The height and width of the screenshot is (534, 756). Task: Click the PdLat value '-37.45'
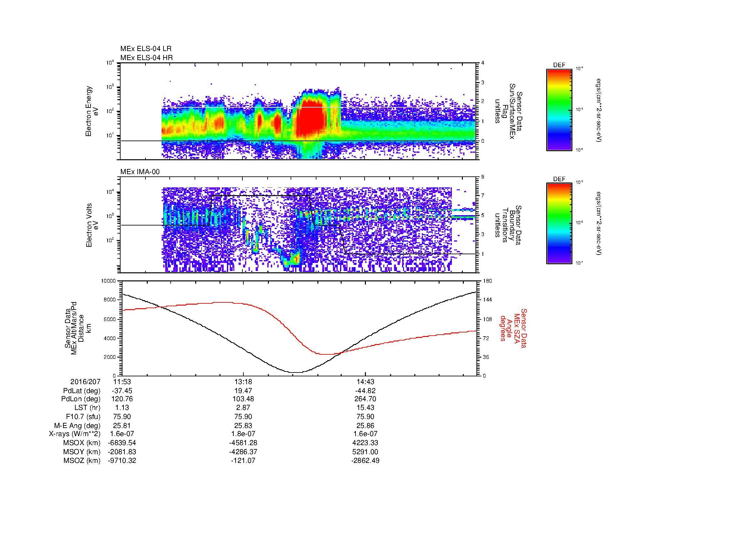point(122,391)
